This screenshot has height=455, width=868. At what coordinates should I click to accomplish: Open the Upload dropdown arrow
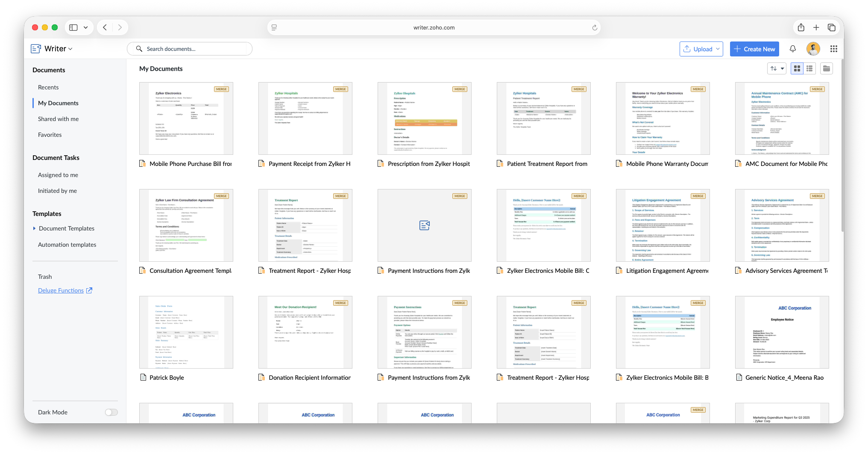click(x=718, y=49)
